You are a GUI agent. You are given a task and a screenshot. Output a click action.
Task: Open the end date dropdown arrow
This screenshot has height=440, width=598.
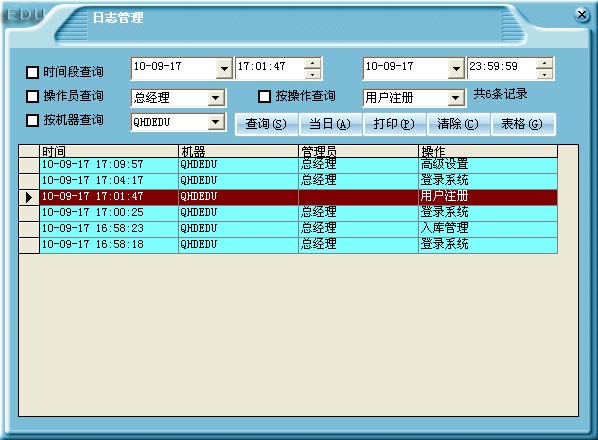(x=456, y=69)
